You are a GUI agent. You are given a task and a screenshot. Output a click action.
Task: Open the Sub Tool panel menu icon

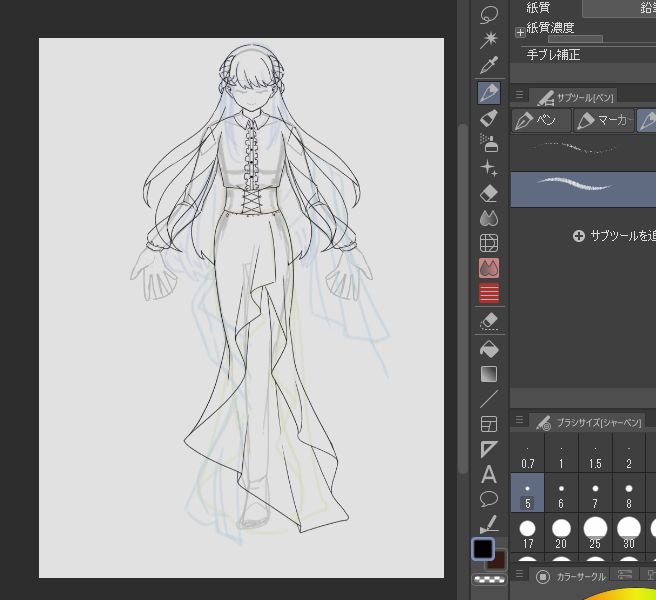coord(519,95)
